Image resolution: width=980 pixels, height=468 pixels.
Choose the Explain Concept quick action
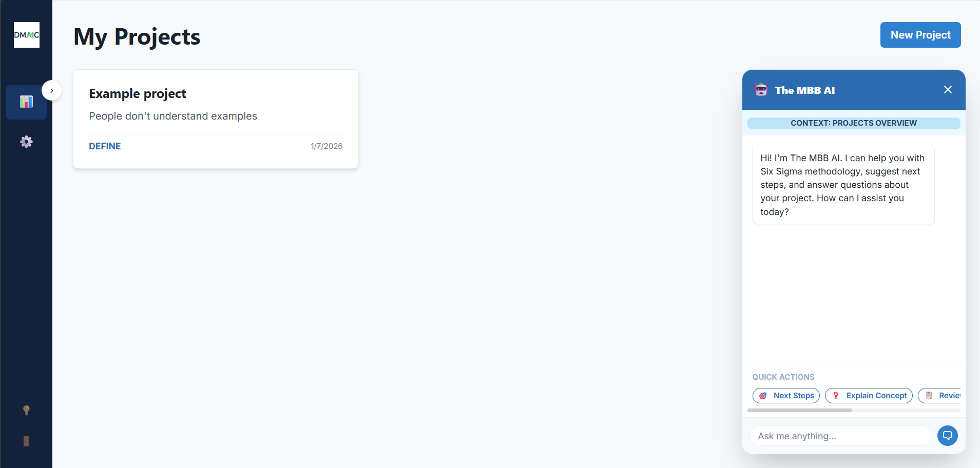tap(869, 396)
